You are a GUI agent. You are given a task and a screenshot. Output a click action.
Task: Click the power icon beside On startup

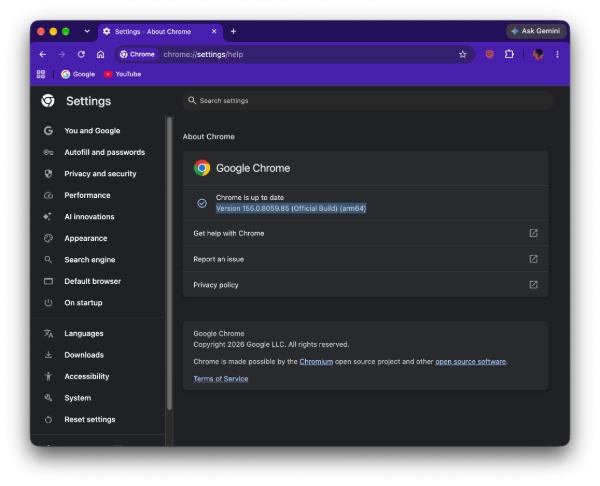click(48, 303)
